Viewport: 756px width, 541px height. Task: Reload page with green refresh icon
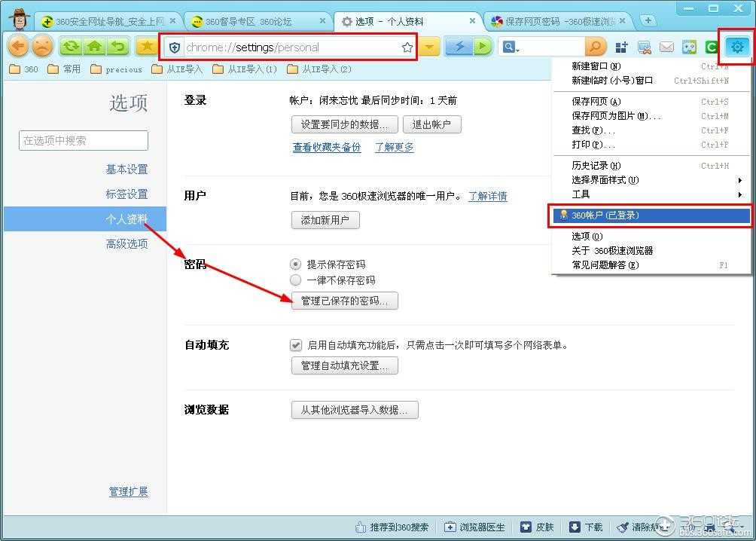70,47
